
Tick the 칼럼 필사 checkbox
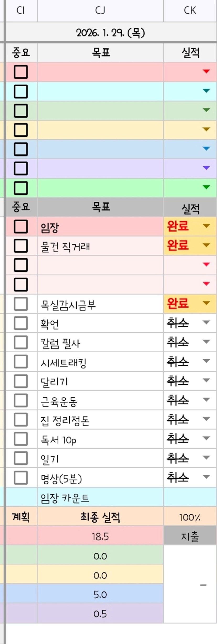(21, 343)
